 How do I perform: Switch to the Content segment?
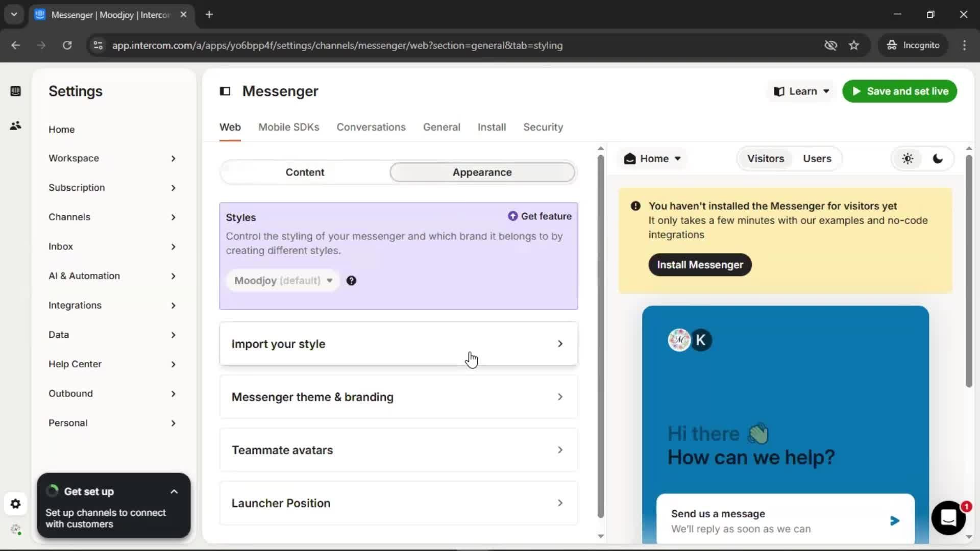pyautogui.click(x=305, y=172)
